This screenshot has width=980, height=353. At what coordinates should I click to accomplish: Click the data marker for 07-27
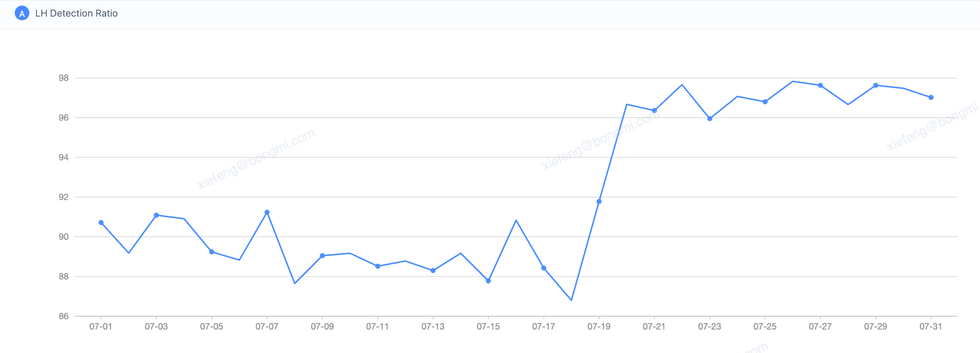pos(820,85)
